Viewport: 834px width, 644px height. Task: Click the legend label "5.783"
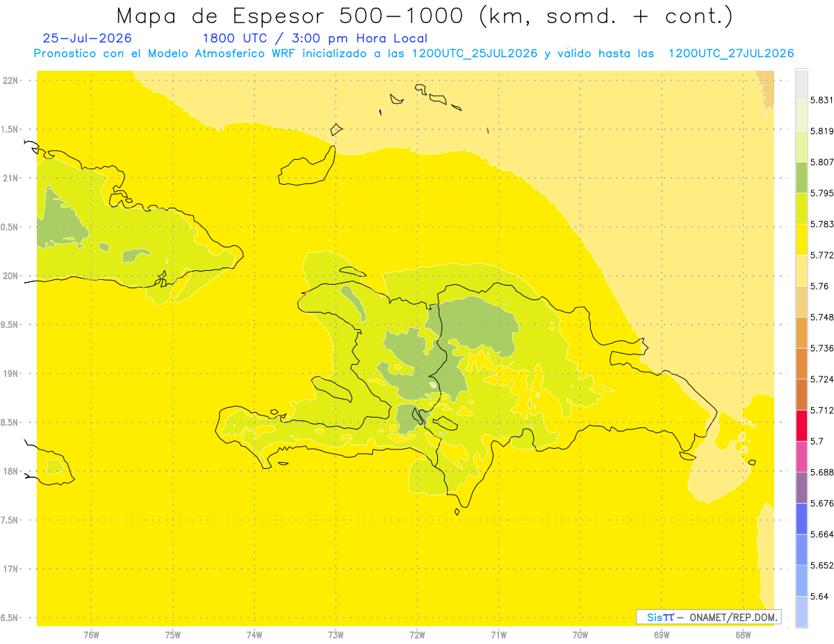(x=821, y=224)
